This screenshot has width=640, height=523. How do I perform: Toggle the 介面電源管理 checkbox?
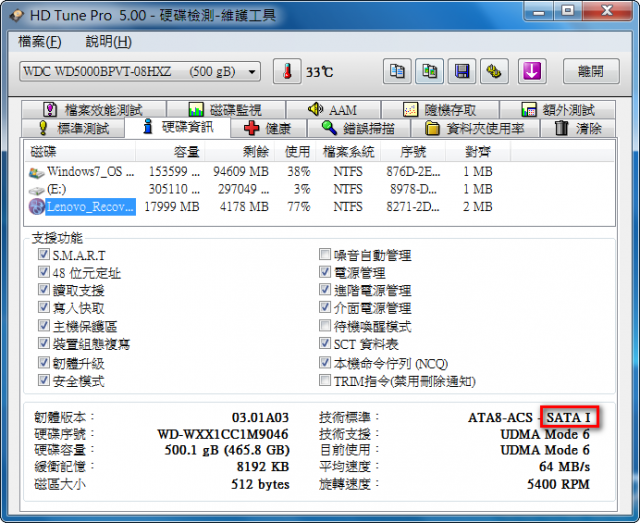[325, 307]
